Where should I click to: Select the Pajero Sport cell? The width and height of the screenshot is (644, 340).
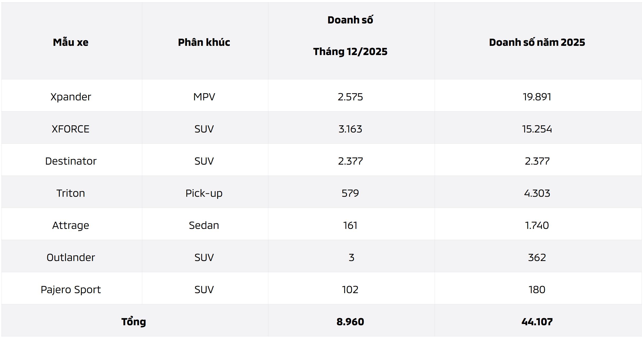[71, 289]
